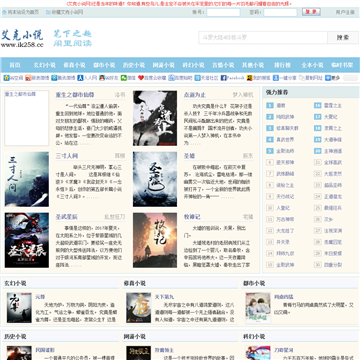Open the 圣武星辰 title link
The height and width of the screenshot is (360, 360).
(67, 217)
